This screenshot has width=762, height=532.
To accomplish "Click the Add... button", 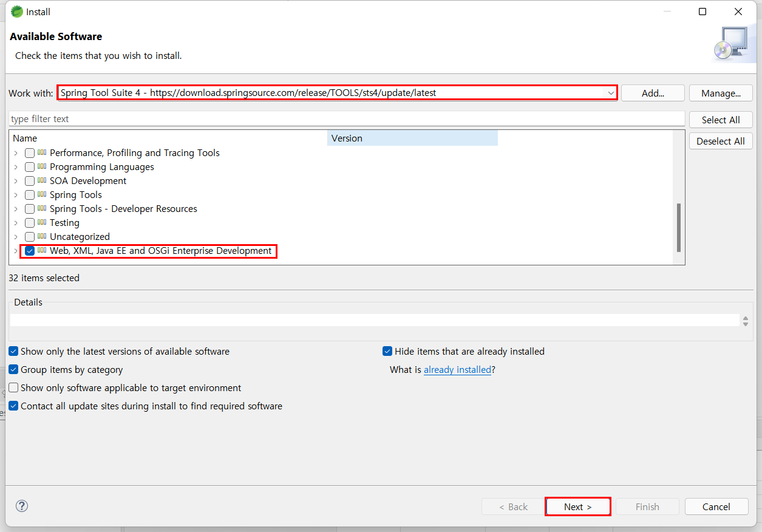I will click(x=653, y=93).
